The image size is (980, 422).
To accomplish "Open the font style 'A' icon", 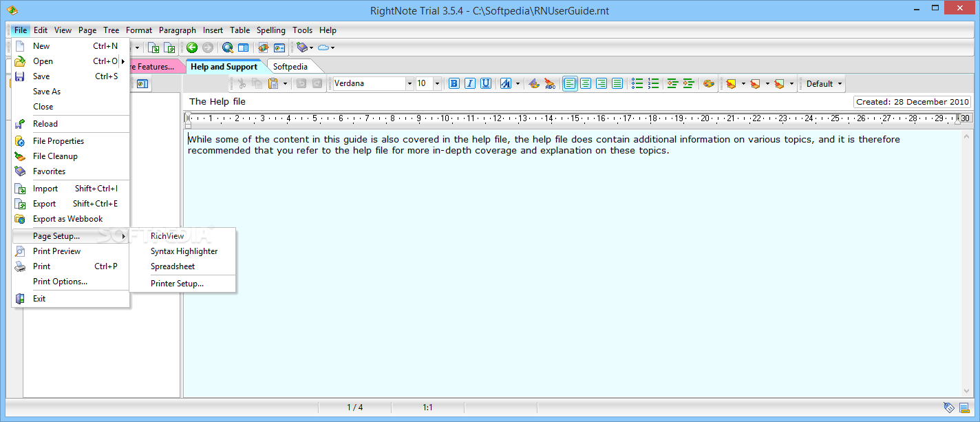I will tap(506, 83).
